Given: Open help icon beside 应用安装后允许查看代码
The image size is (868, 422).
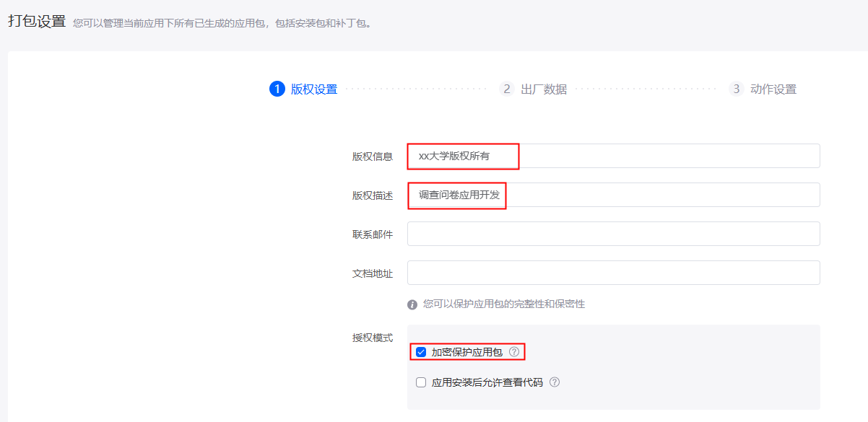Looking at the screenshot, I should (x=555, y=382).
